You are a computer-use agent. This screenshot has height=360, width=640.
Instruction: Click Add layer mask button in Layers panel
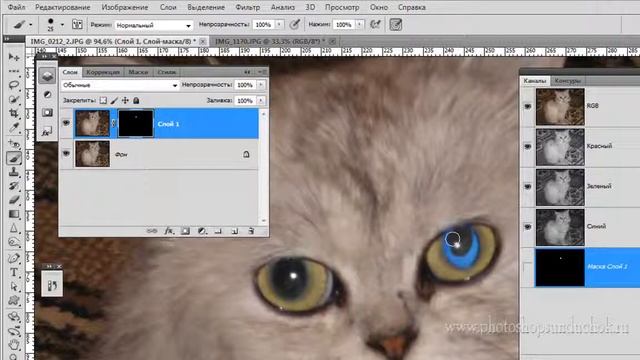[185, 231]
